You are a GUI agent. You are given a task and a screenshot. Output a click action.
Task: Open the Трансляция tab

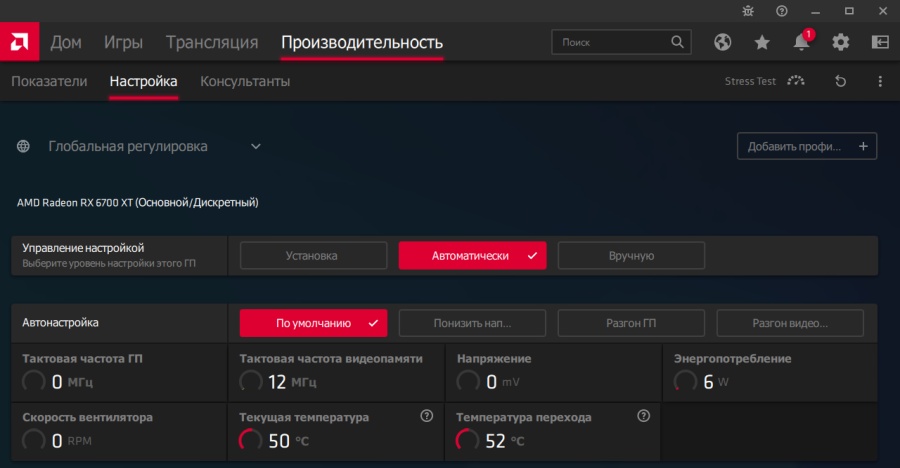coord(212,42)
